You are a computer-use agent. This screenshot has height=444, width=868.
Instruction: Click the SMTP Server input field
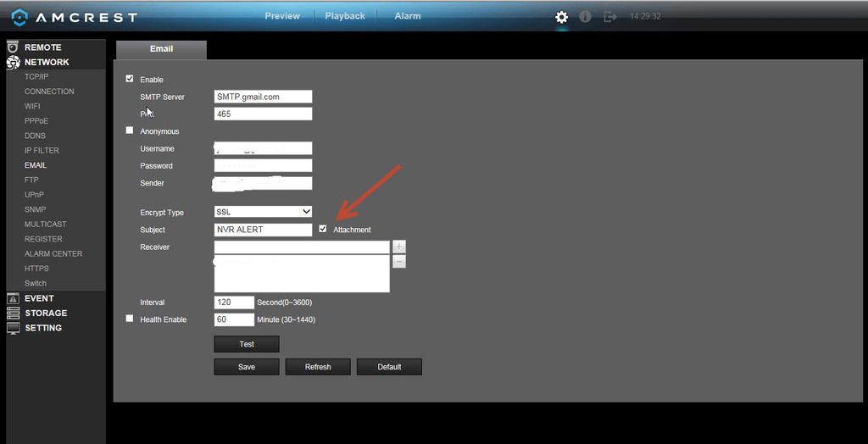pos(263,97)
